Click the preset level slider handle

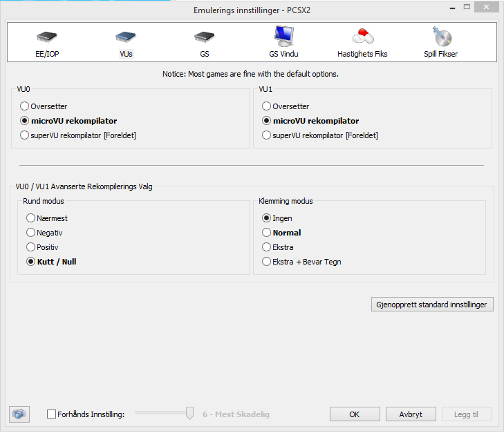[189, 413]
